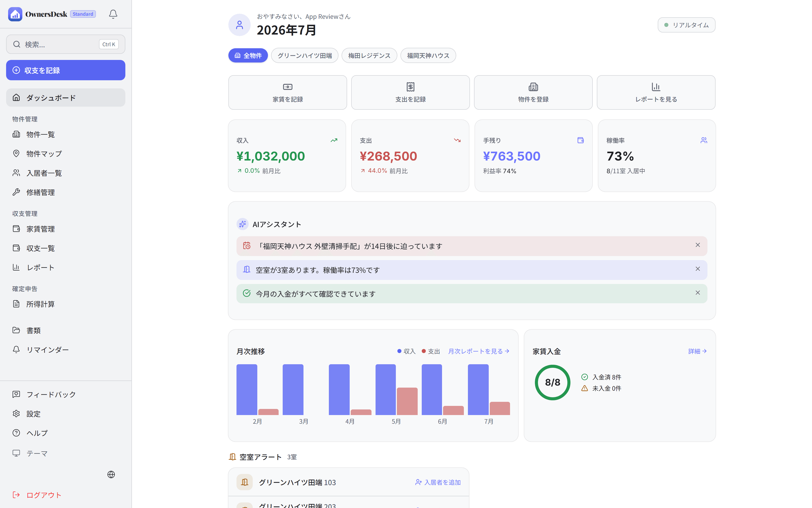Image resolution: width=812 pixels, height=508 pixels.
Task: Click the 7月 income bar in chart
Action: tap(478, 390)
